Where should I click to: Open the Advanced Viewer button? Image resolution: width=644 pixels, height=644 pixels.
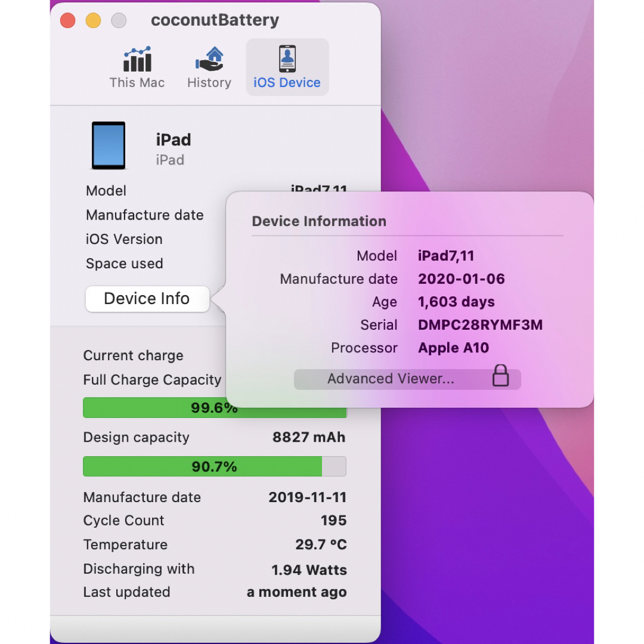click(x=407, y=378)
